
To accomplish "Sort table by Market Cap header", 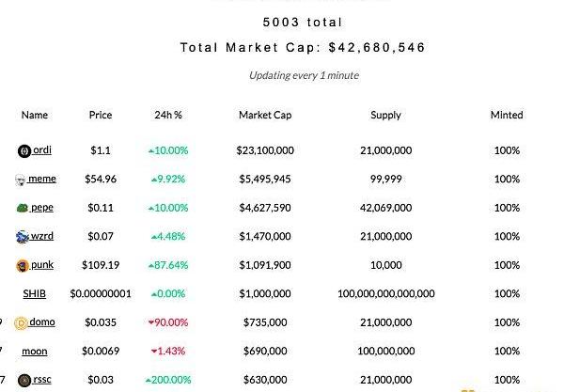I will point(265,115).
